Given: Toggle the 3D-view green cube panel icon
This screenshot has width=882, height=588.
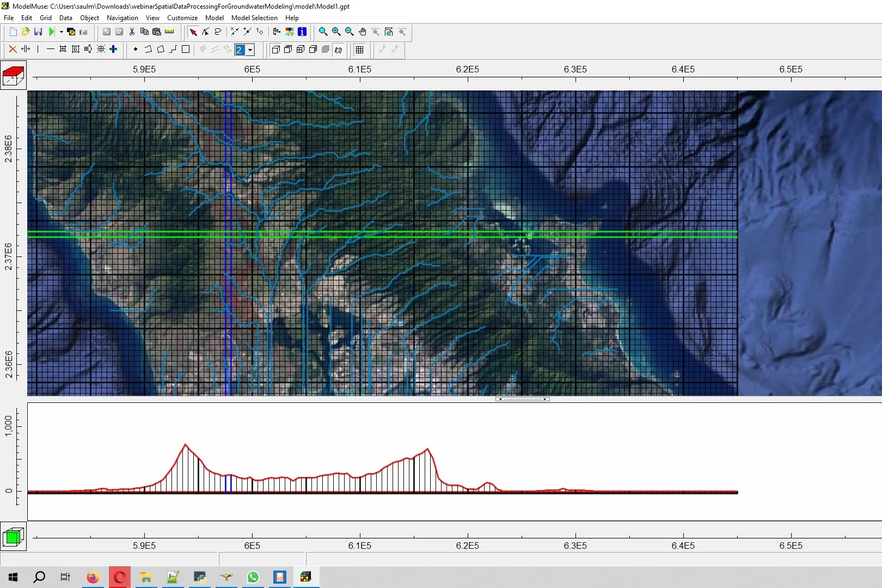Looking at the screenshot, I should pyautogui.click(x=13, y=537).
